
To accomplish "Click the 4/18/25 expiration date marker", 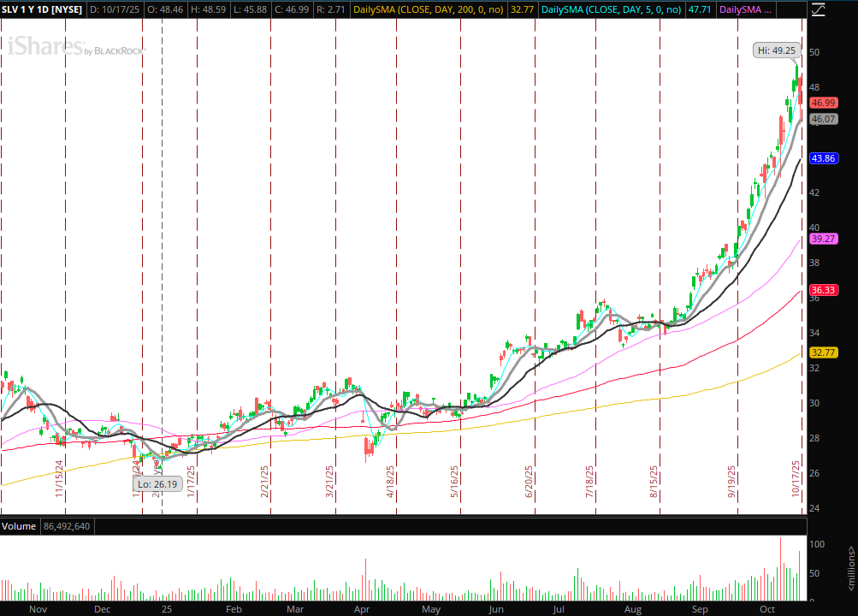I will pos(390,482).
